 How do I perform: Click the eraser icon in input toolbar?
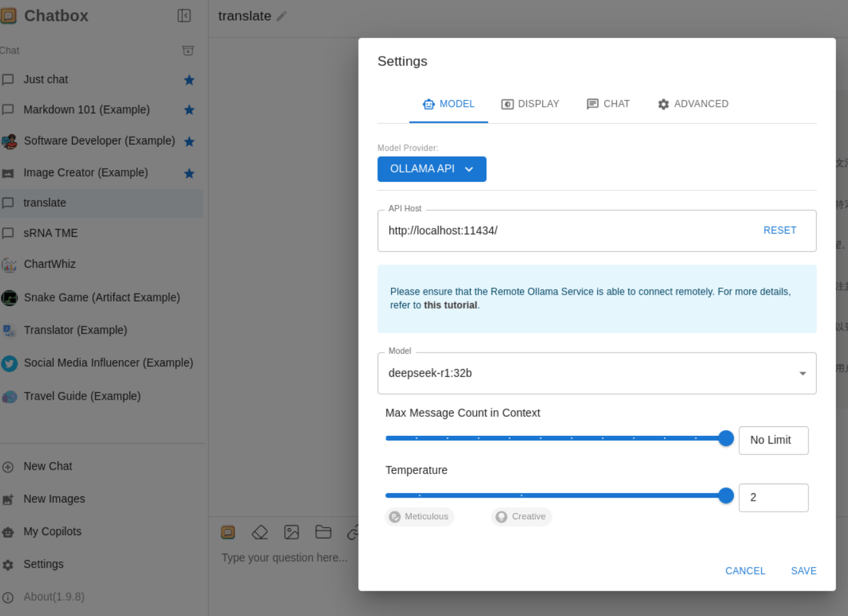coord(260,532)
